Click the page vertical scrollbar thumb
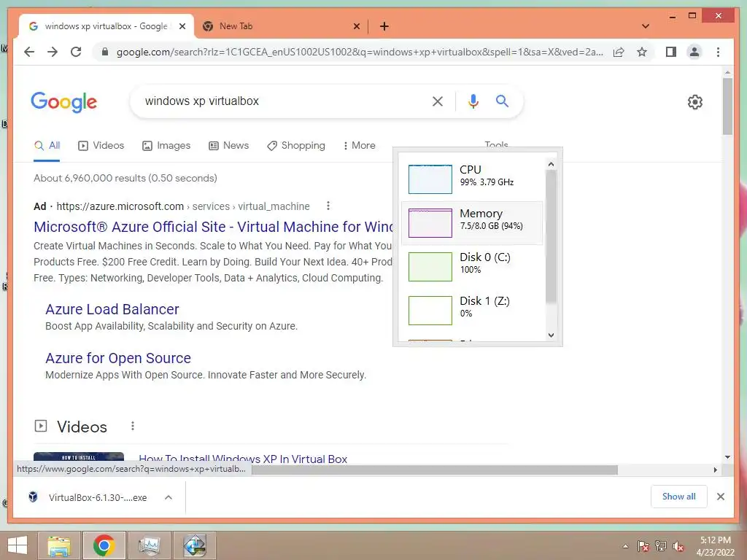The image size is (747, 560). [727, 106]
